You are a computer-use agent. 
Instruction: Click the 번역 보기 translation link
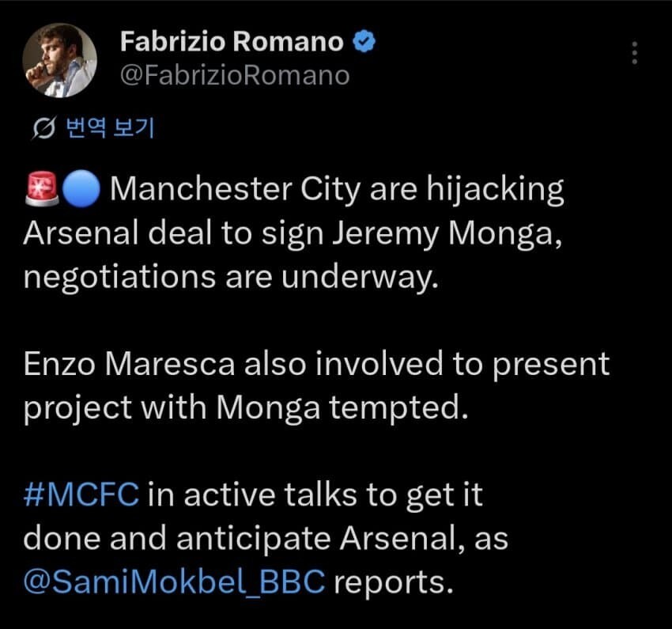(110, 127)
